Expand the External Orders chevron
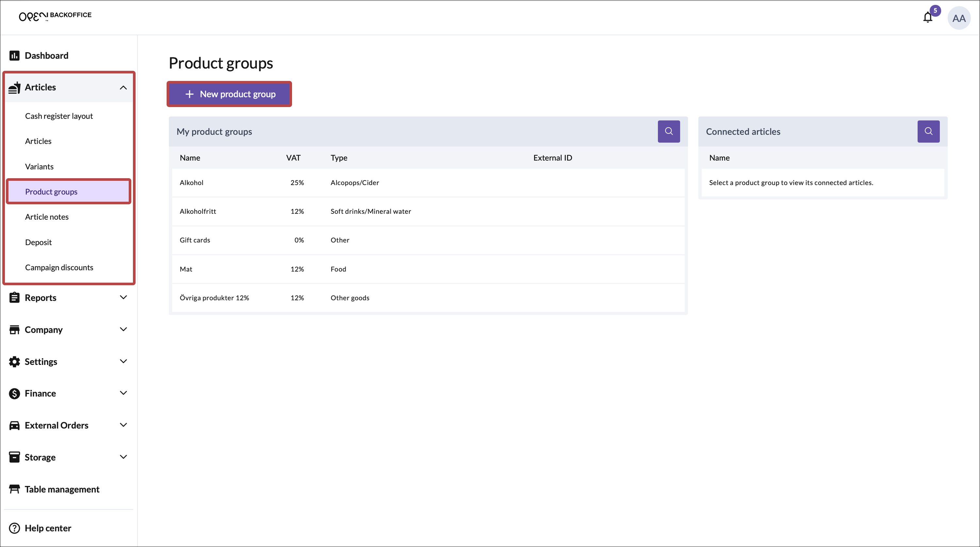This screenshot has width=980, height=547. click(x=123, y=425)
